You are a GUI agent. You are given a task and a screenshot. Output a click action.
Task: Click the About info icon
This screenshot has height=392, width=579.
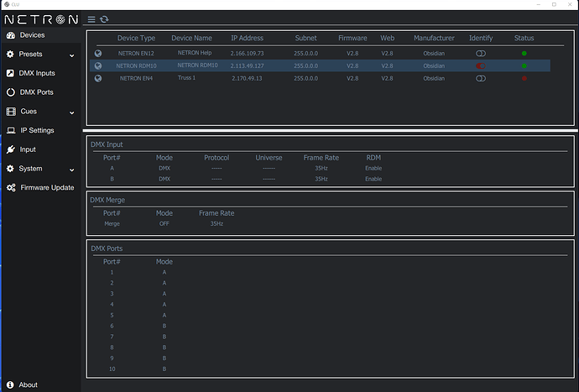click(10, 384)
